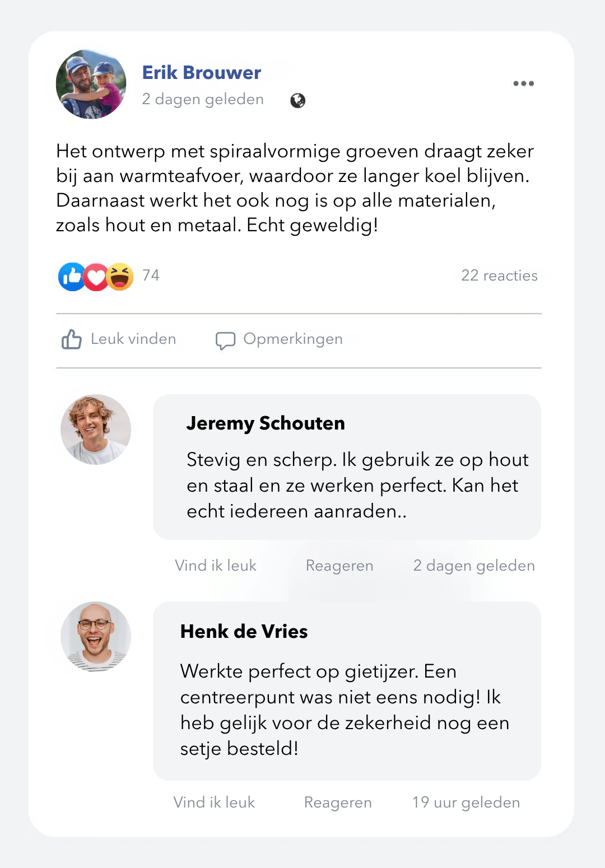
Task: Click the Henk de Vries name
Action: click(244, 632)
